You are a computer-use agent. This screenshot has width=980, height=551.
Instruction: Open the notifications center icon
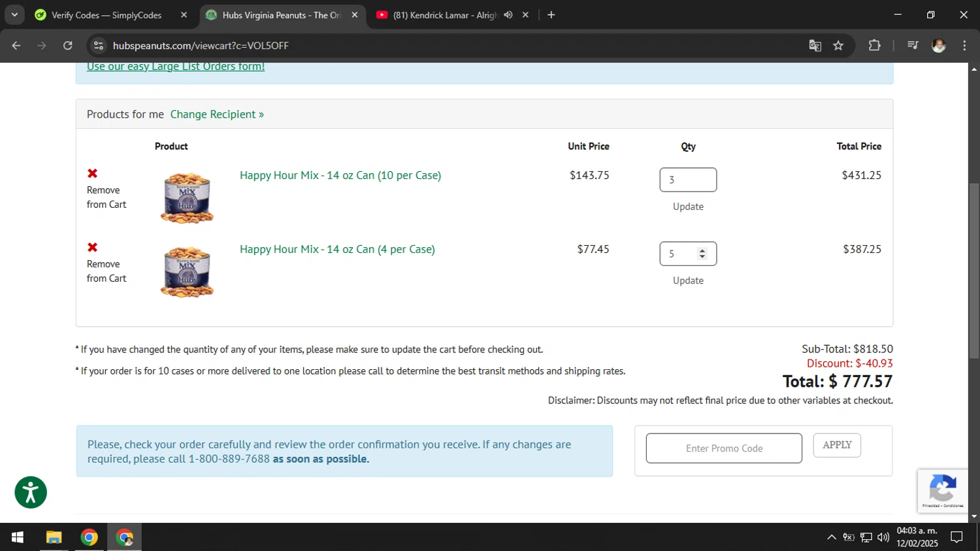(956, 537)
